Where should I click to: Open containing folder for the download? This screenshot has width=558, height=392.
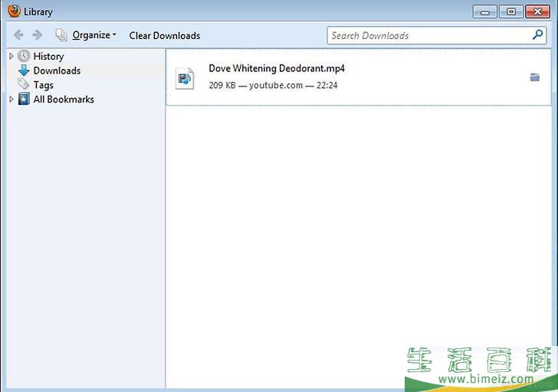pos(534,77)
